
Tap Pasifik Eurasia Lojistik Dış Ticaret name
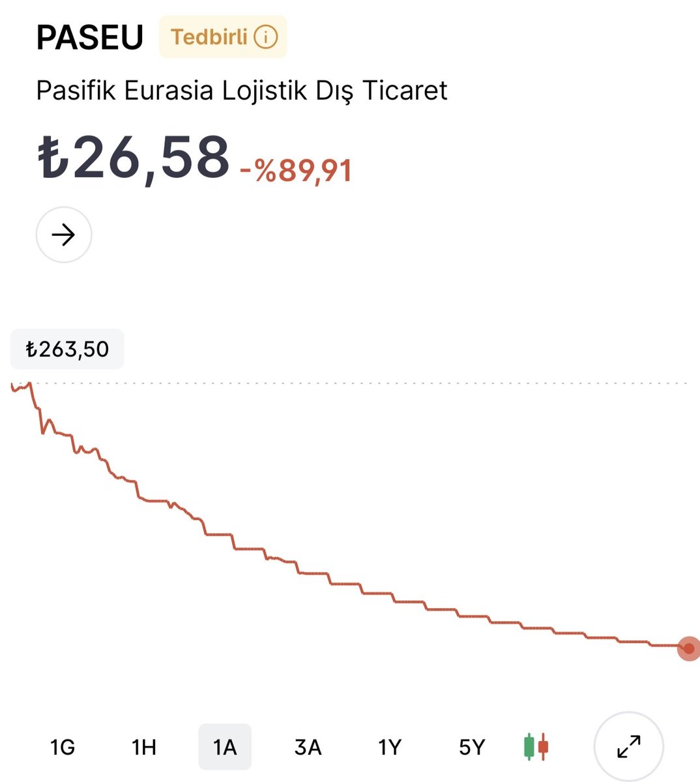(x=242, y=91)
